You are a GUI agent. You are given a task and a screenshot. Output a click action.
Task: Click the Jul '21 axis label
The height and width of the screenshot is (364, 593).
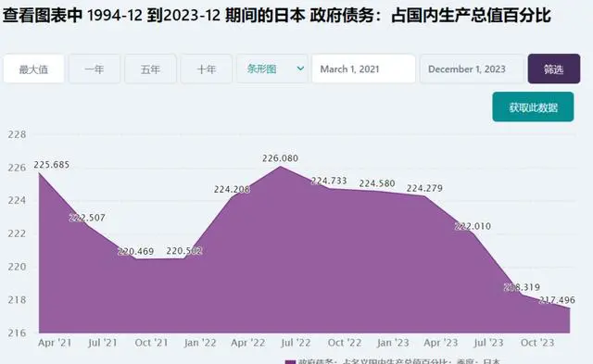(x=103, y=343)
